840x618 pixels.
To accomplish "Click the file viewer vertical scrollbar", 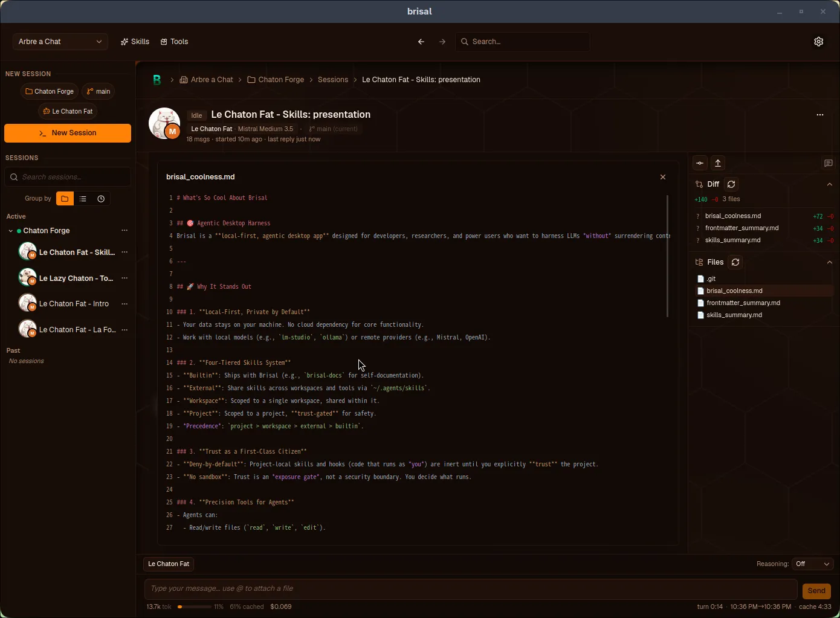I will pyautogui.click(x=667, y=256).
